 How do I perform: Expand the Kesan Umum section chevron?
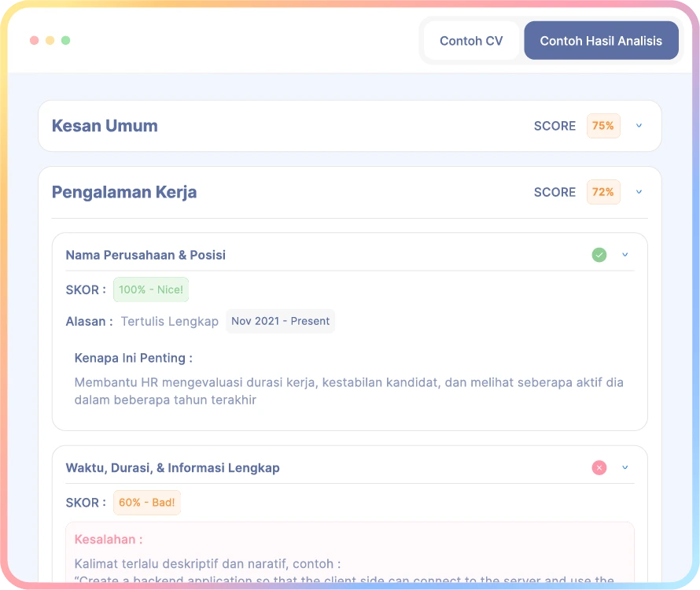[639, 126]
